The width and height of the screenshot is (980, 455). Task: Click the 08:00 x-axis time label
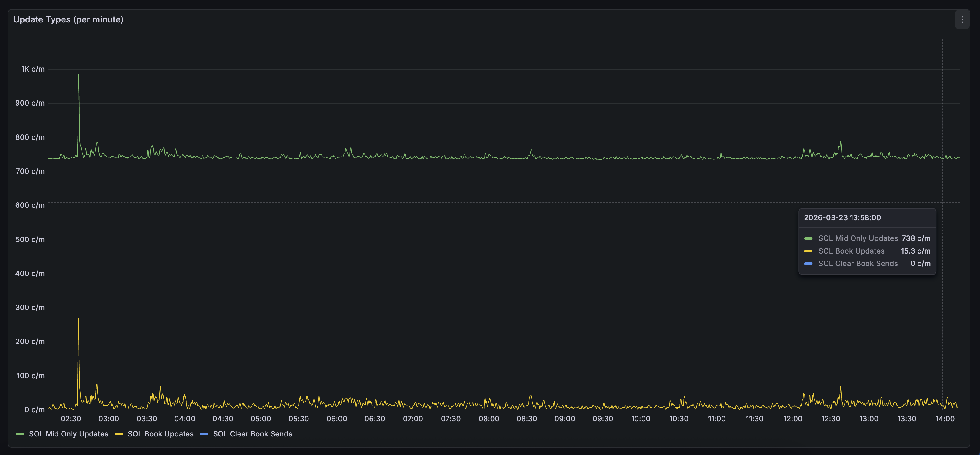tap(489, 419)
